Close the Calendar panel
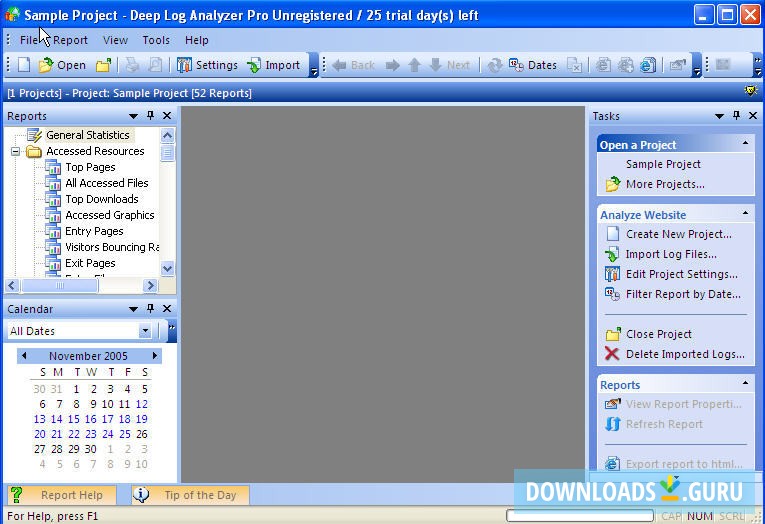This screenshot has height=524, width=765. (x=167, y=308)
